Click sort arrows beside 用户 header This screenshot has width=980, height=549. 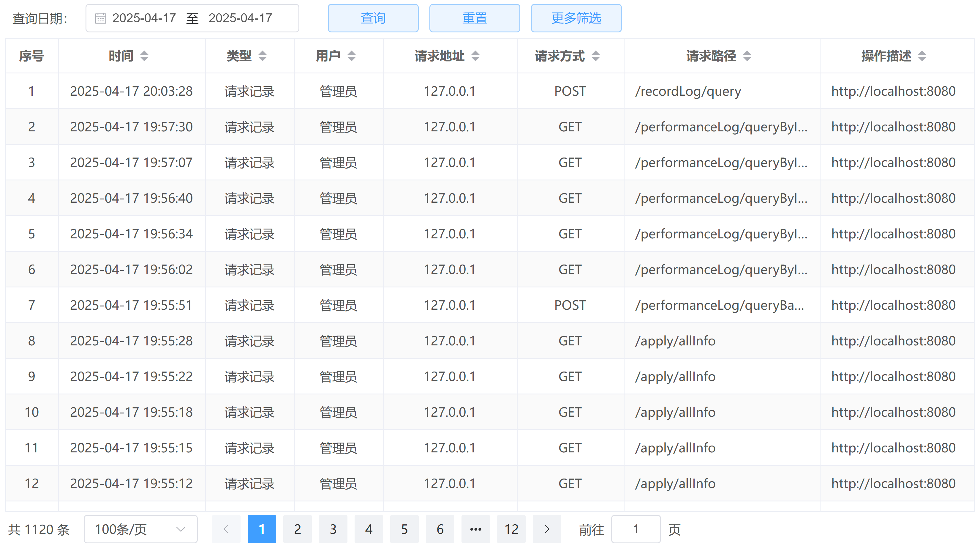coord(352,56)
